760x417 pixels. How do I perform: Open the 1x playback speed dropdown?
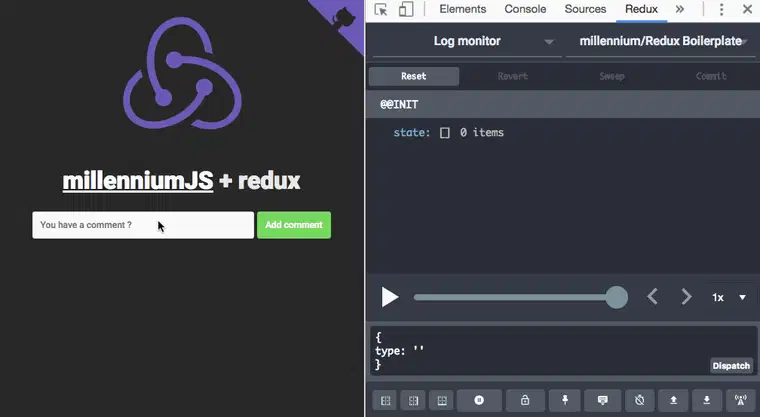pyautogui.click(x=729, y=297)
